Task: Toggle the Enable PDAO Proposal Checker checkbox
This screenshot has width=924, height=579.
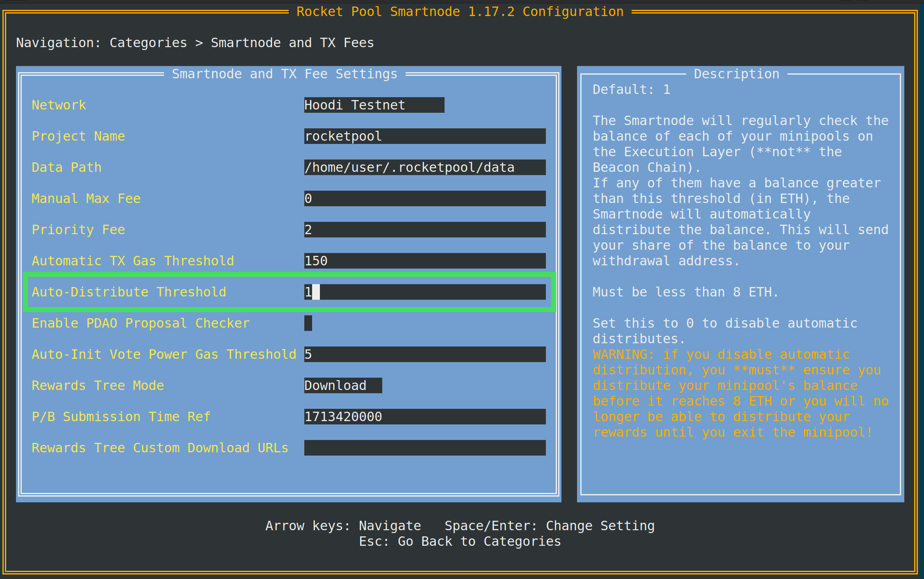Action: pyautogui.click(x=308, y=323)
